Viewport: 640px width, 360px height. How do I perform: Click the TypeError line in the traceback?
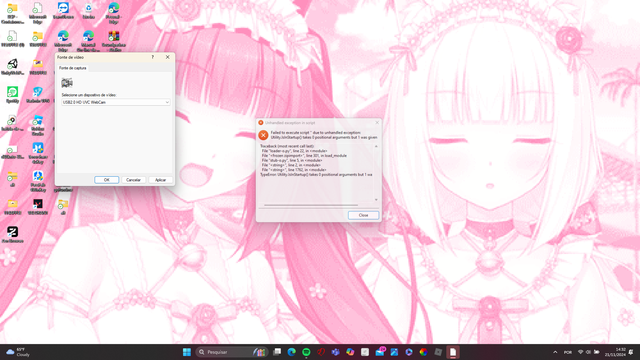point(316,174)
